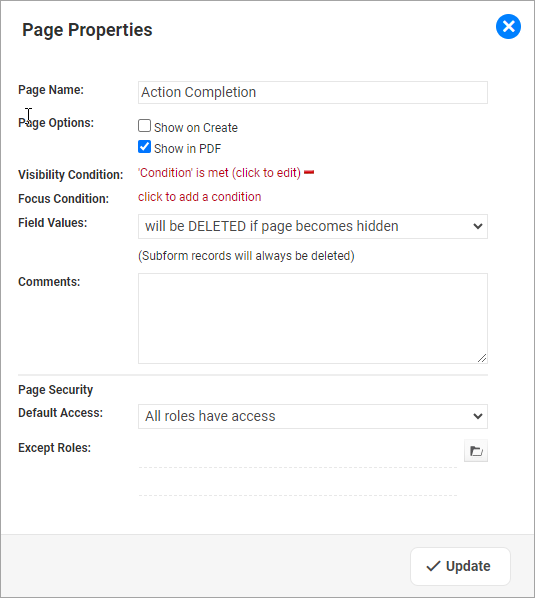The image size is (535, 598).
Task: Uncheck the Show in PDF checkbox
Action: [x=144, y=147]
